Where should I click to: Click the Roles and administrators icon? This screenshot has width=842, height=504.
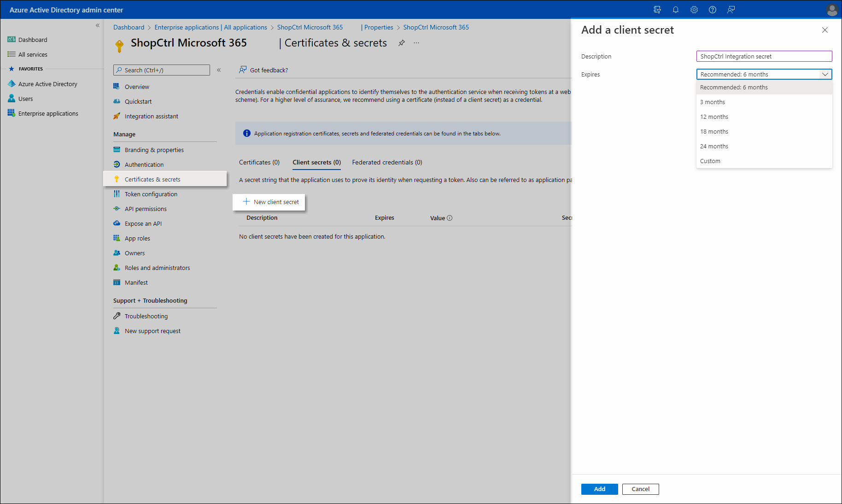(117, 268)
